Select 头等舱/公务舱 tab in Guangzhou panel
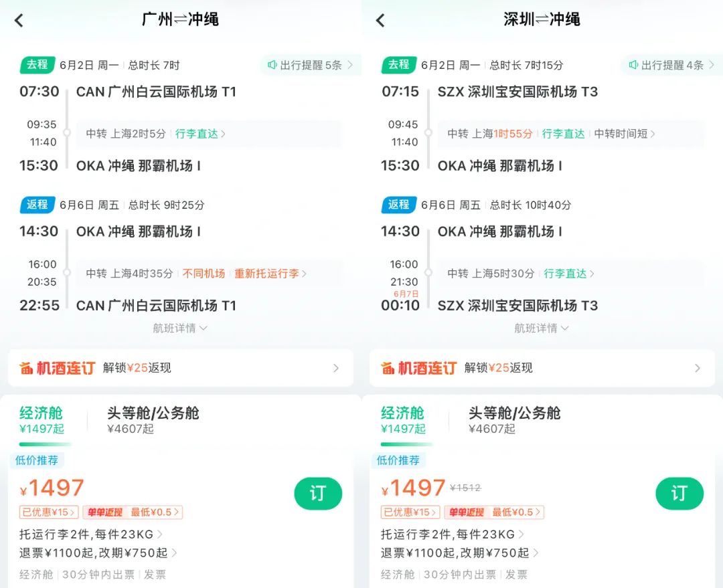Viewport: 723px width, 588px height. point(153,420)
